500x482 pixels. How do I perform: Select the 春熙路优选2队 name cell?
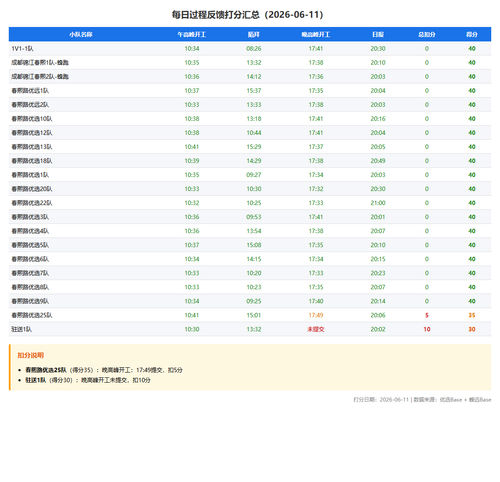(30, 105)
